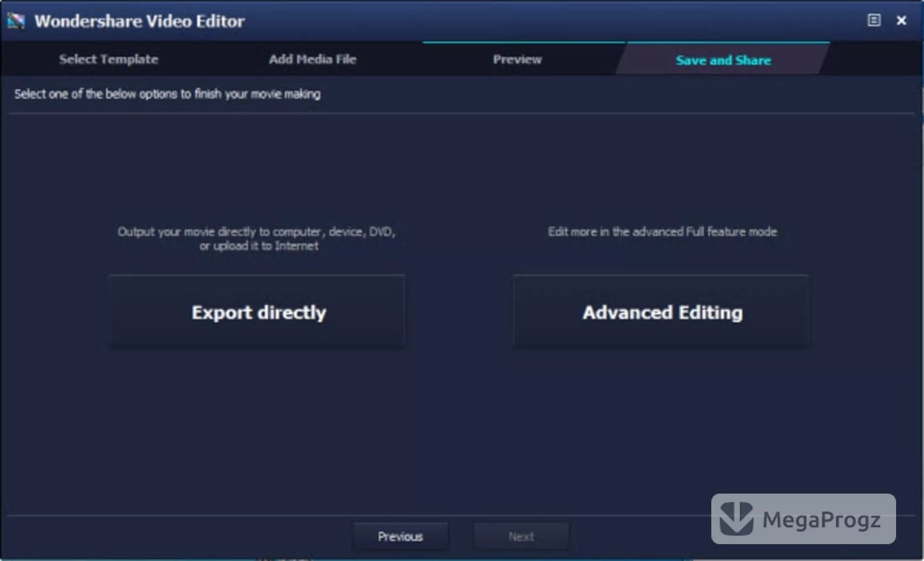924x561 pixels.
Task: Click the Wondershare Video Editor logo icon
Action: coord(16,21)
